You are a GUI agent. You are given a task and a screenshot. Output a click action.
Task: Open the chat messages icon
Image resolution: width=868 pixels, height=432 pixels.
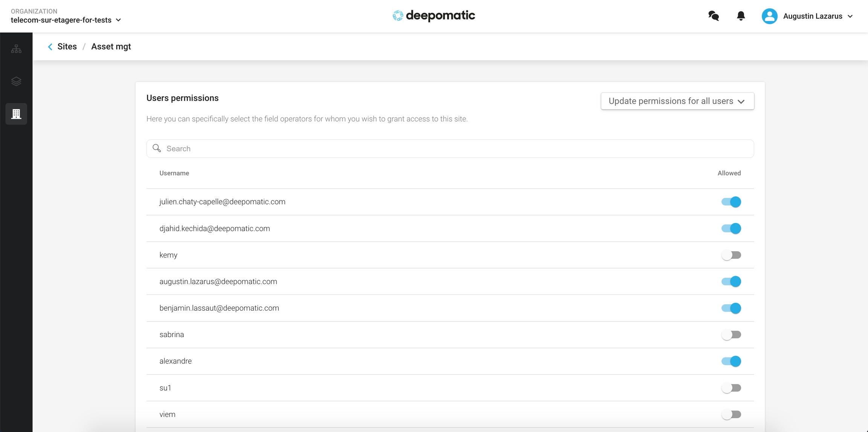713,16
